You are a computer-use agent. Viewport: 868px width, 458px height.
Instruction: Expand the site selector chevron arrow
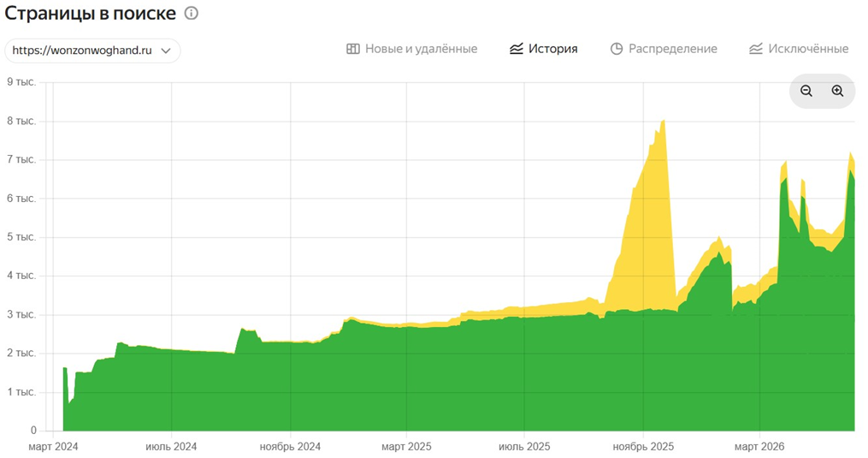coord(166,51)
